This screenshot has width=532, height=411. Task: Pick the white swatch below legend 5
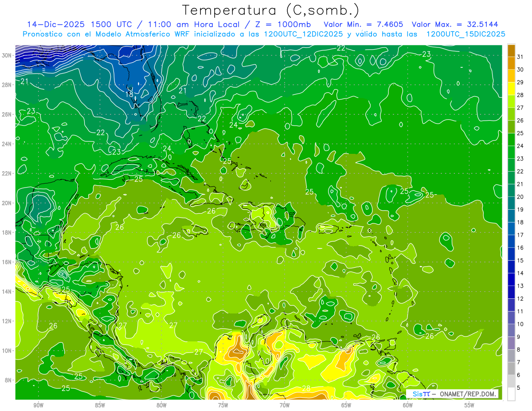pos(511,394)
